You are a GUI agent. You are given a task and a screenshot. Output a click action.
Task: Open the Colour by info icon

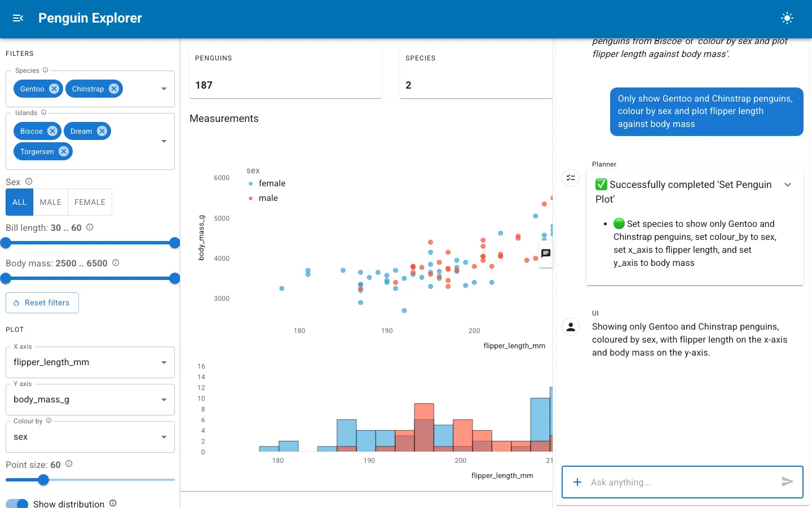48,421
